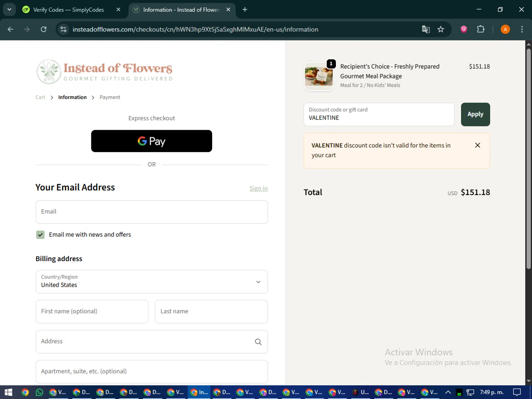This screenshot has height=399, width=532.
Task: Click the scrollbar down arrow
Action: point(528,381)
